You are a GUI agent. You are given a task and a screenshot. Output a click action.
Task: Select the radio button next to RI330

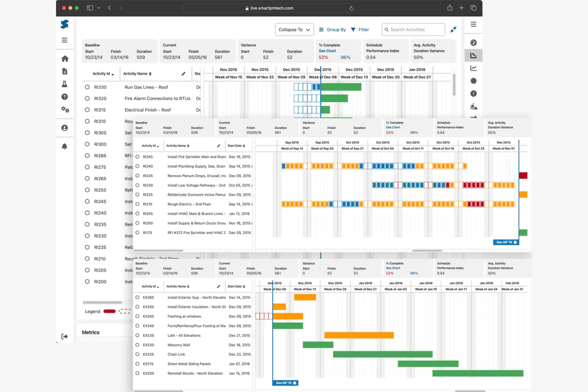coord(87,87)
